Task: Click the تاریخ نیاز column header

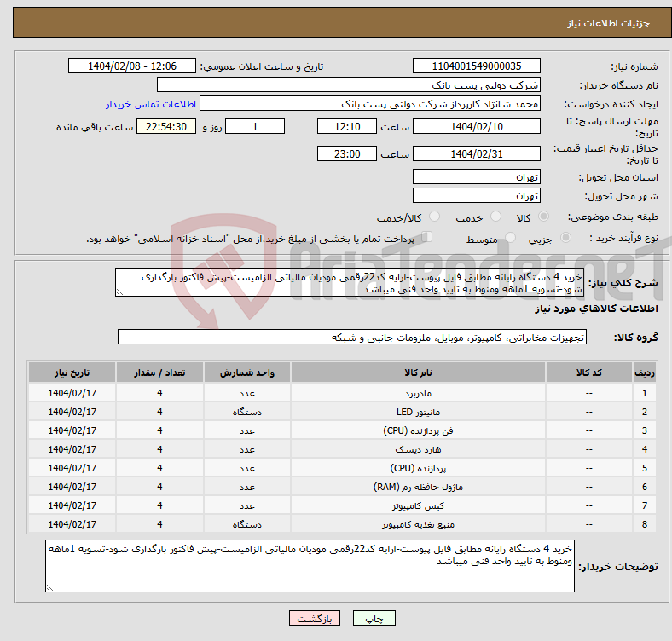Action: 72,372
